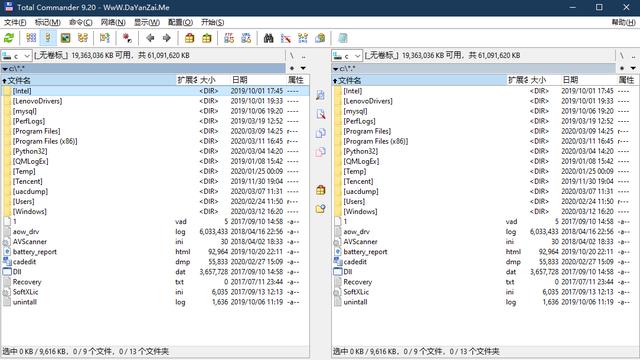Screen dimensions: 640x360
Task: Click New Folder icon in middle bar
Action: pyautogui.click(x=320, y=209)
